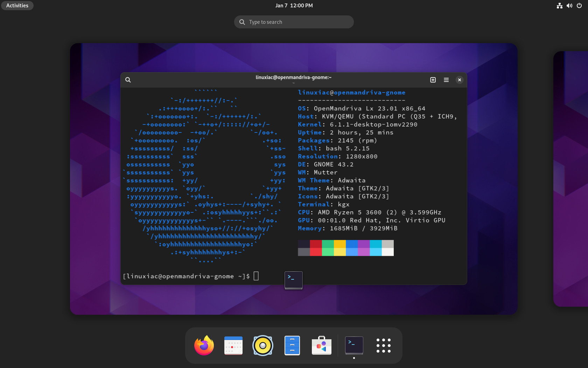
Task: Click the terminal search magnifier icon
Action: coord(128,80)
